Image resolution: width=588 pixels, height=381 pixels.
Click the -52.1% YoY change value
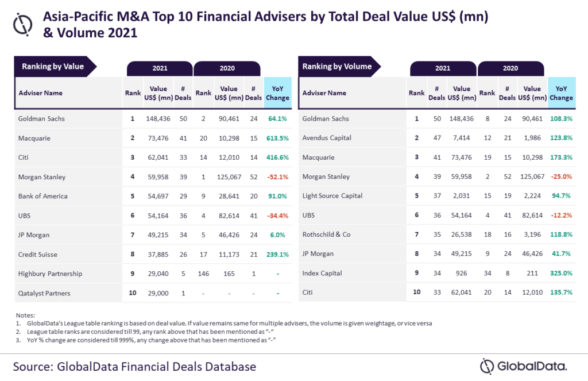(x=278, y=177)
